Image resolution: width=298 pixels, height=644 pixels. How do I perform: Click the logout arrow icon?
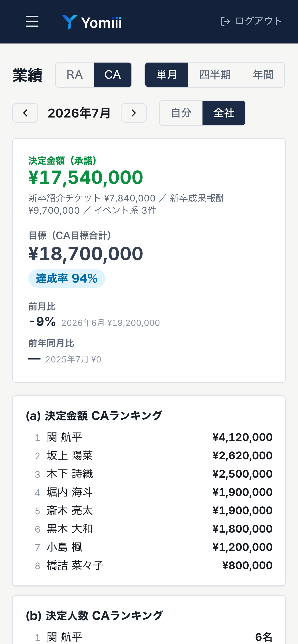tap(225, 21)
